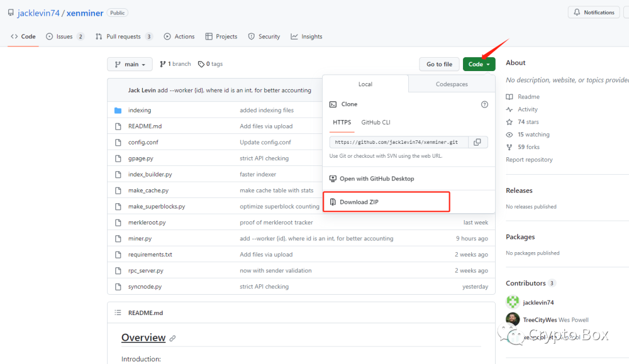Click the file icon beside gpage.py
The width and height of the screenshot is (629, 364).
tap(118, 158)
